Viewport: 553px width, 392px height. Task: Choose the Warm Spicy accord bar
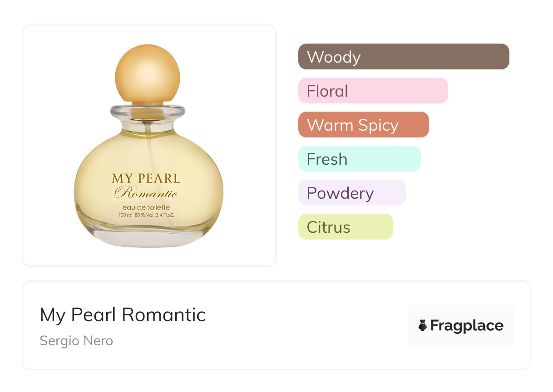[x=363, y=125]
